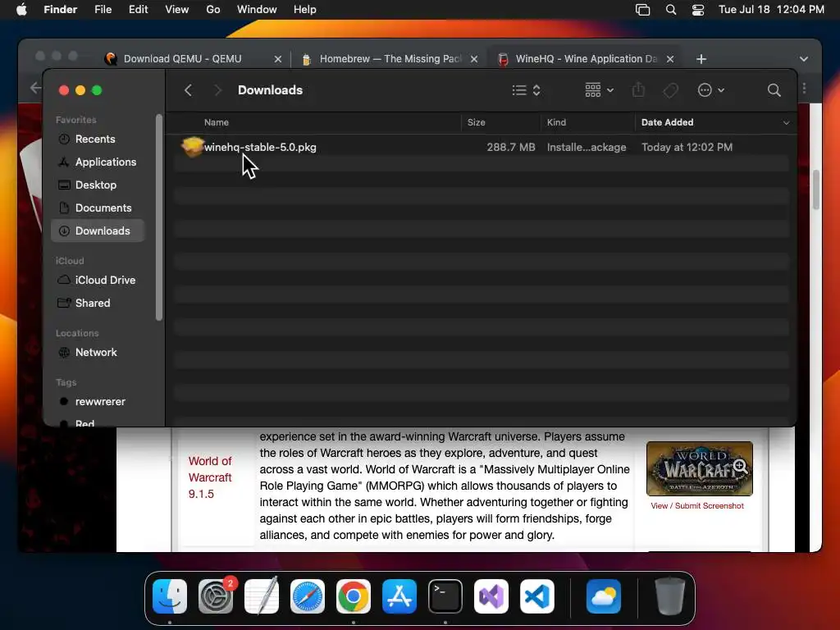The image size is (840, 630).
Task: Open Spotlight search in menu bar
Action: pos(671,10)
